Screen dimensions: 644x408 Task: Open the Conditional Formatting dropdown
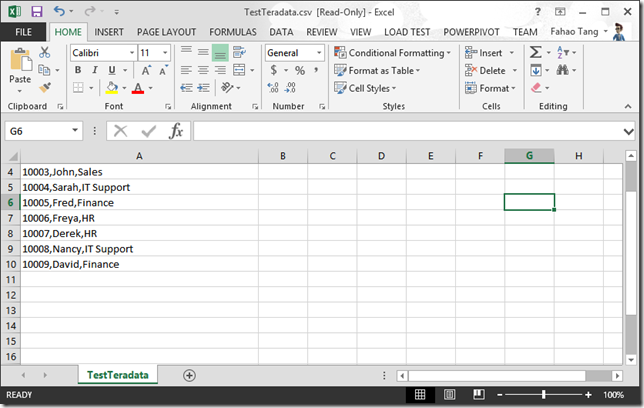[392, 53]
